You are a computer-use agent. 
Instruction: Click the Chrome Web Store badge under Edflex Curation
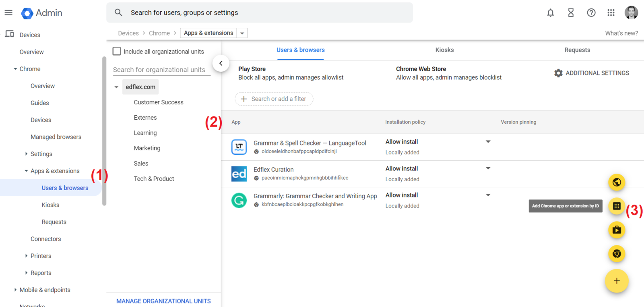(x=256, y=178)
